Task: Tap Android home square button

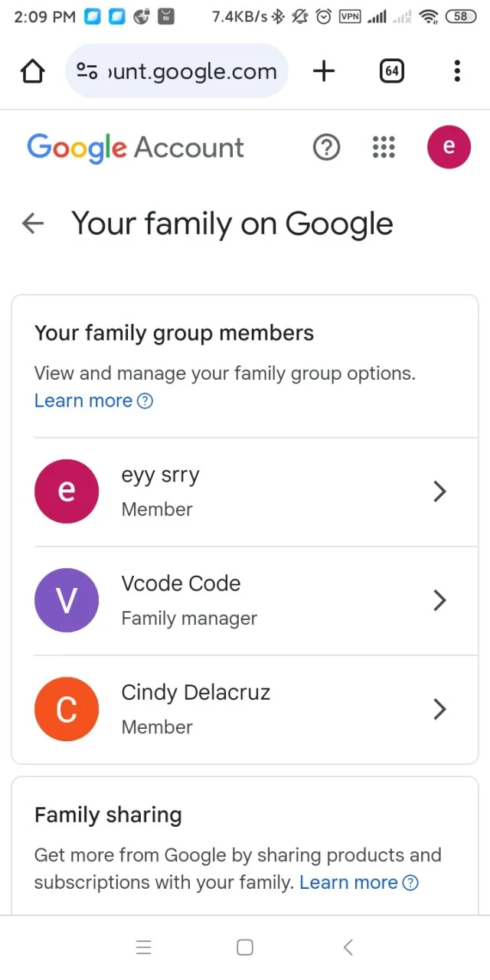Action: (245, 948)
